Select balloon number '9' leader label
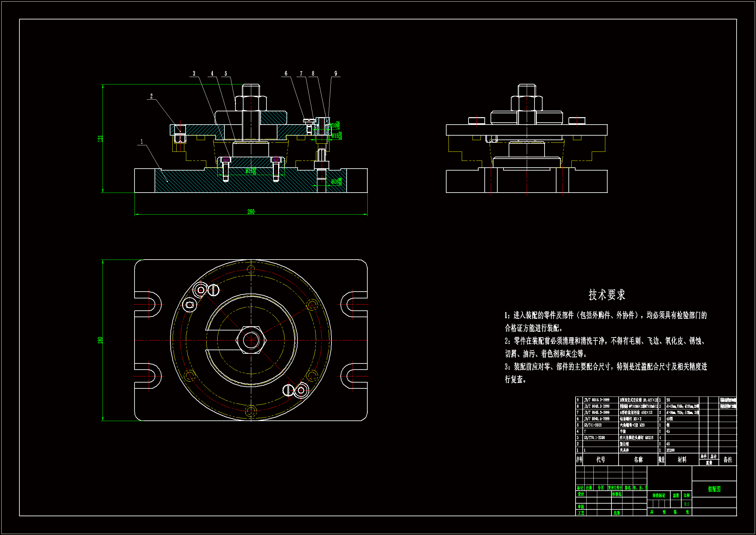 (336, 73)
